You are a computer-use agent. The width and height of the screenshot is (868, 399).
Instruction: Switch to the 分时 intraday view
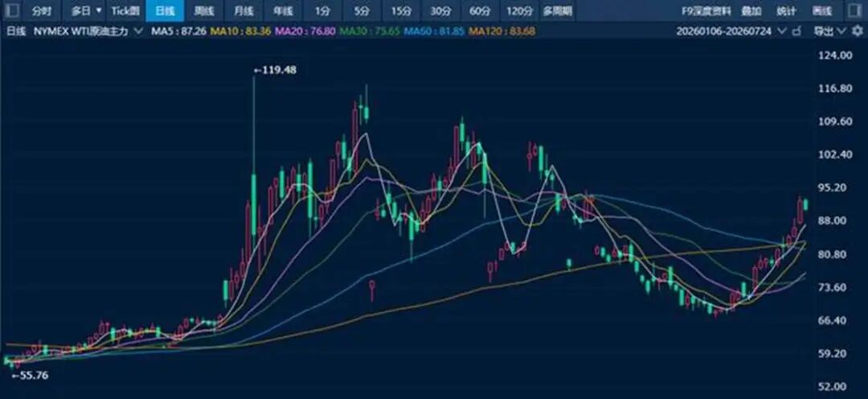pyautogui.click(x=42, y=10)
